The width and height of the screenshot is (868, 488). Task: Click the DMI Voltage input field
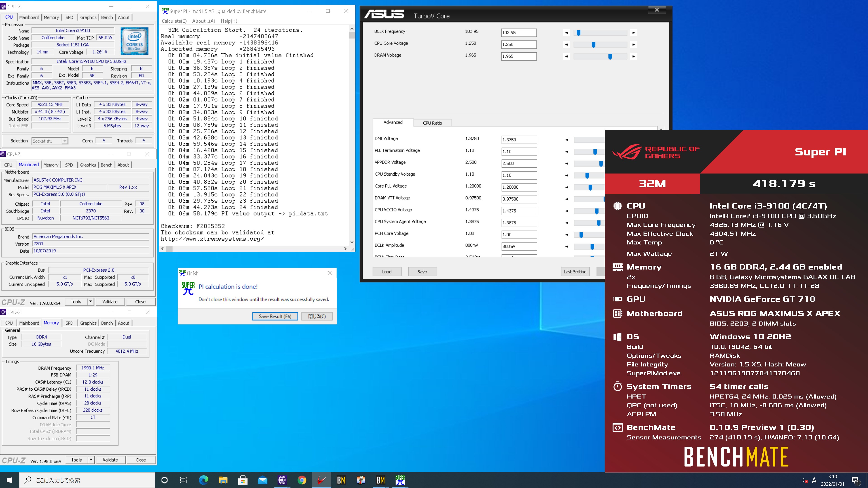point(519,140)
